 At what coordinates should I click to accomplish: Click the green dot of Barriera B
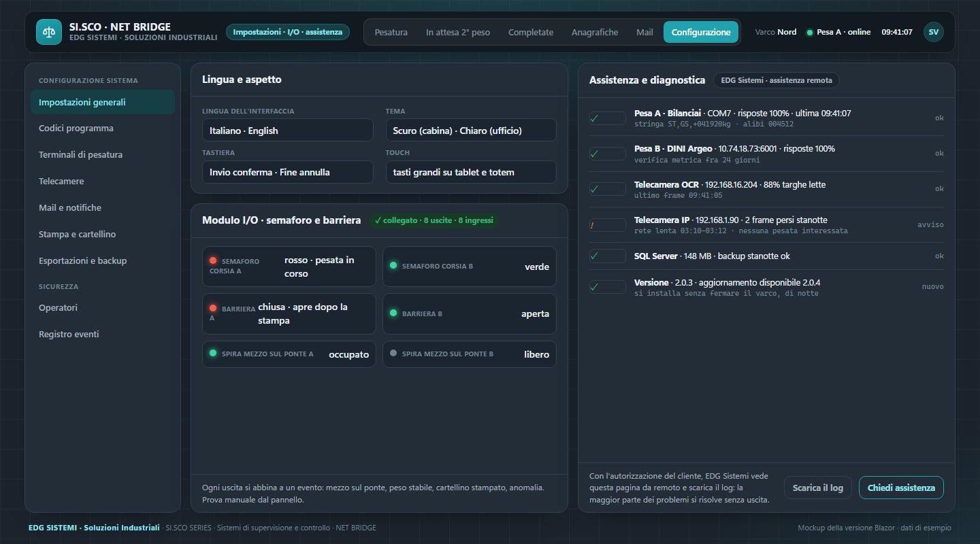(x=393, y=313)
